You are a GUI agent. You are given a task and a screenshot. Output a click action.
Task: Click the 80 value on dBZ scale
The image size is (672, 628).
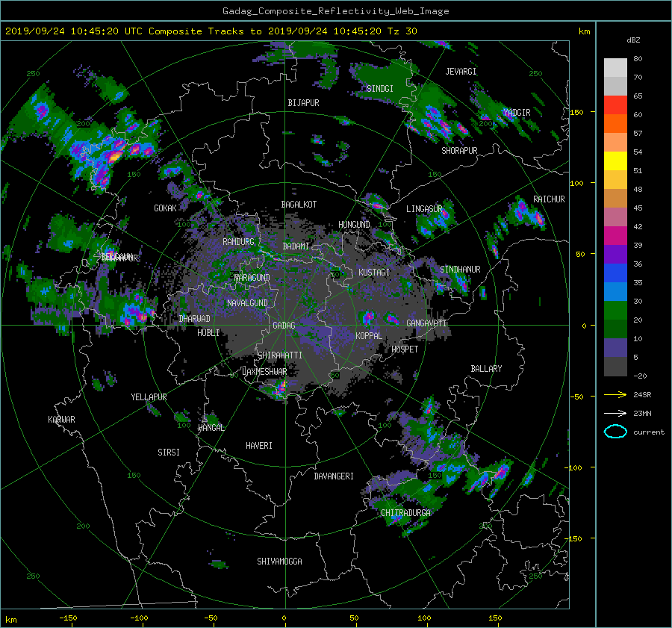pos(638,59)
